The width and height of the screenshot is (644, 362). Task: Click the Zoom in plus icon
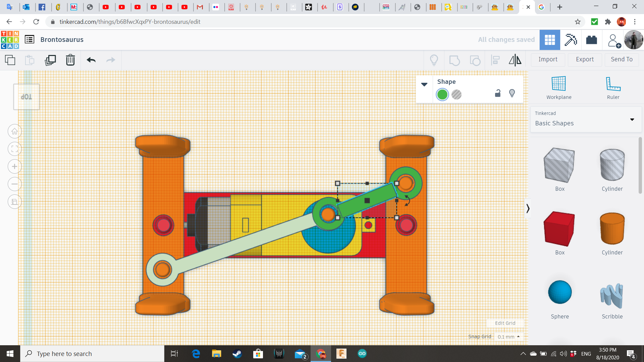pos(15,167)
